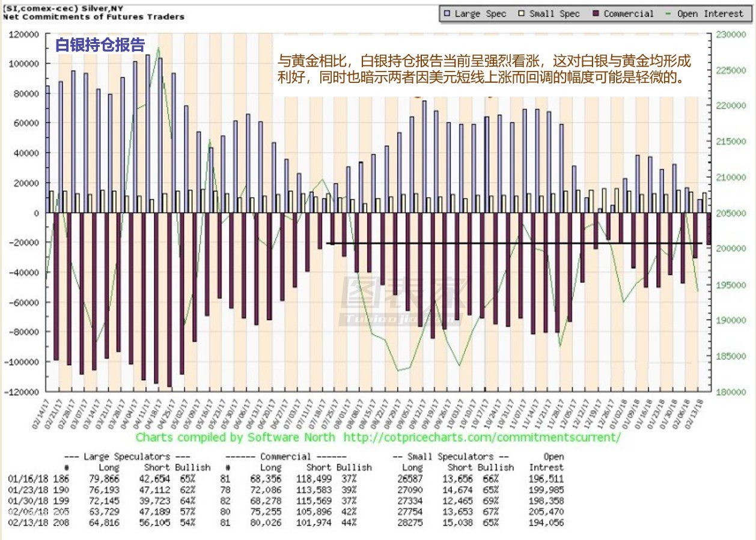Select the Large Spec legend label
756x540 pixels.
(480, 14)
